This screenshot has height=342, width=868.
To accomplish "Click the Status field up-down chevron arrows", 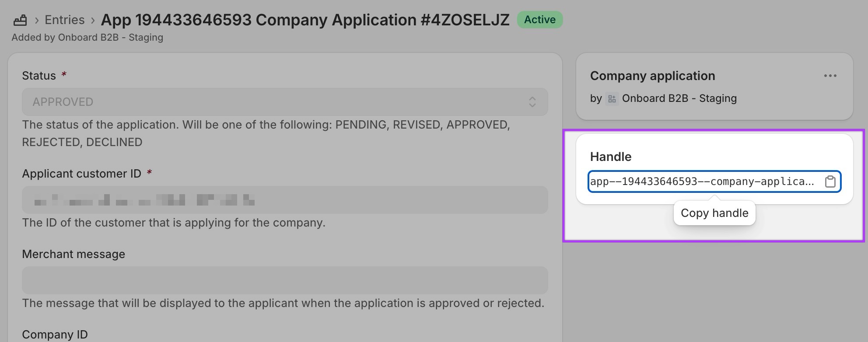I will 532,102.
